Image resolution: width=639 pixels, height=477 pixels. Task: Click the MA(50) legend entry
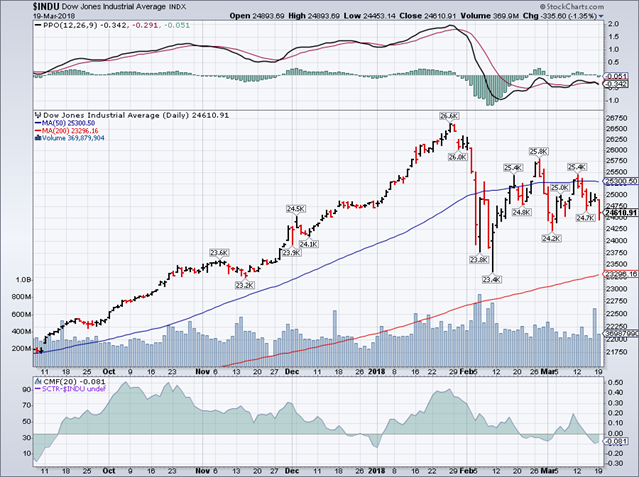(x=77, y=124)
